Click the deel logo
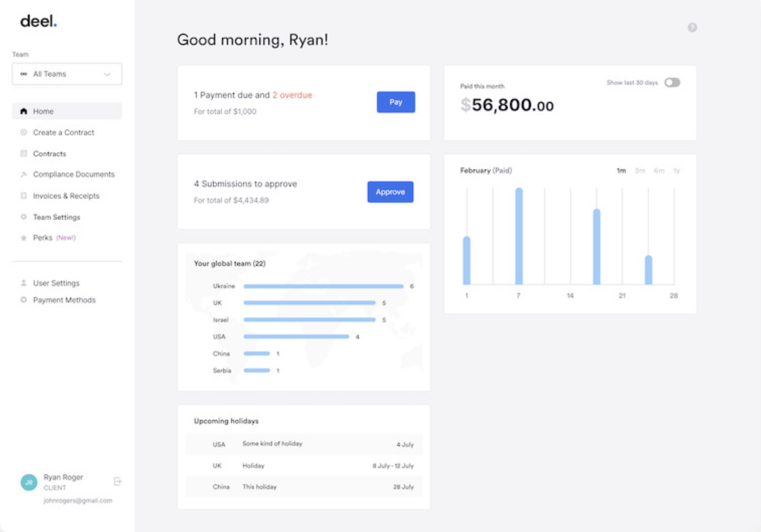Image resolution: width=761 pixels, height=532 pixels. [38, 21]
